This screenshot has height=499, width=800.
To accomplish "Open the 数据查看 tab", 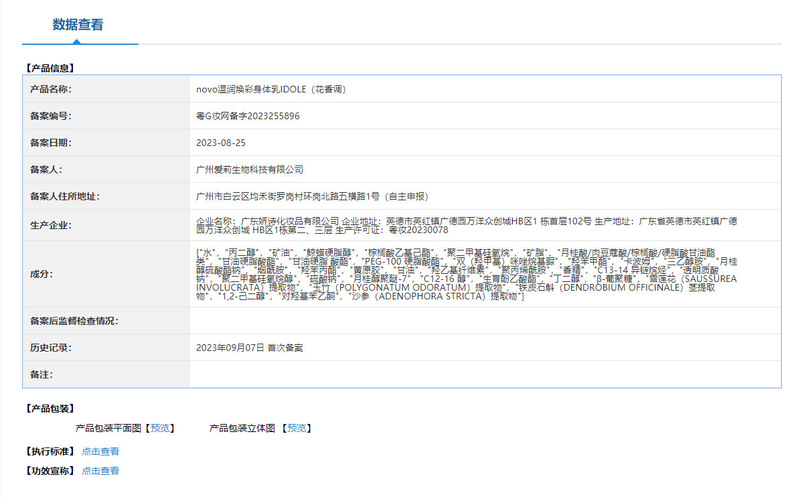I will point(78,24).
